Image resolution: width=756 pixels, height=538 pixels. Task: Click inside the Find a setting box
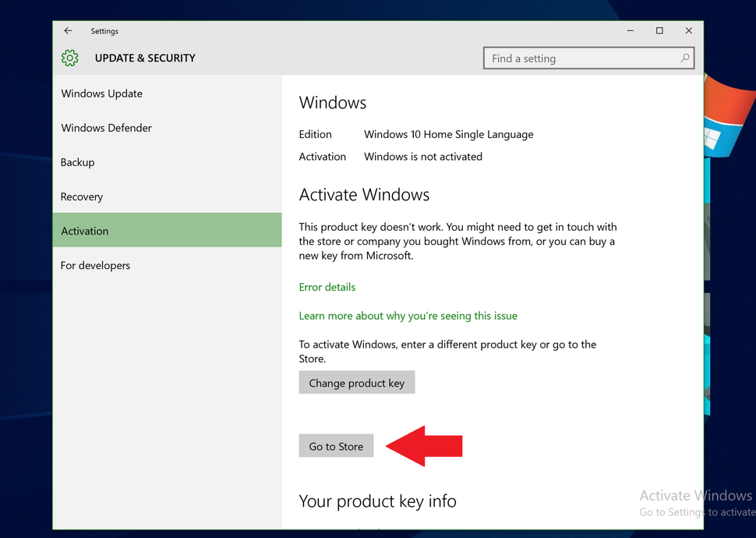pyautogui.click(x=577, y=58)
